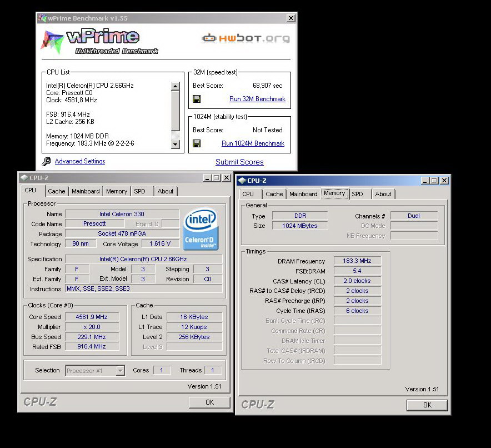Click Submit Scores link
The height and width of the screenshot is (448, 491).
239,162
